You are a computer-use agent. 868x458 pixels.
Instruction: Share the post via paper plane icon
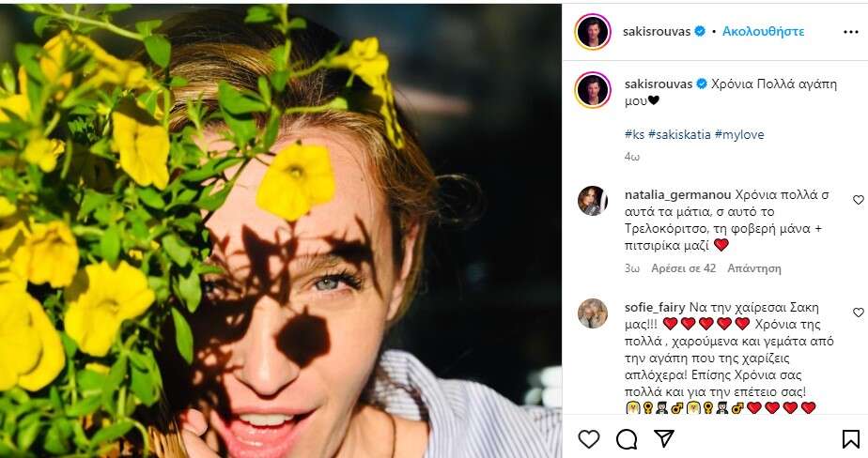(x=663, y=438)
